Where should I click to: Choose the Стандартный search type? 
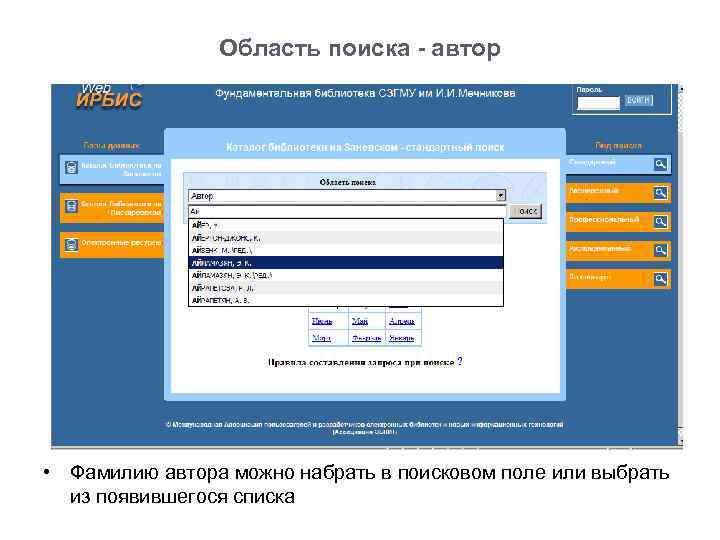point(619,164)
